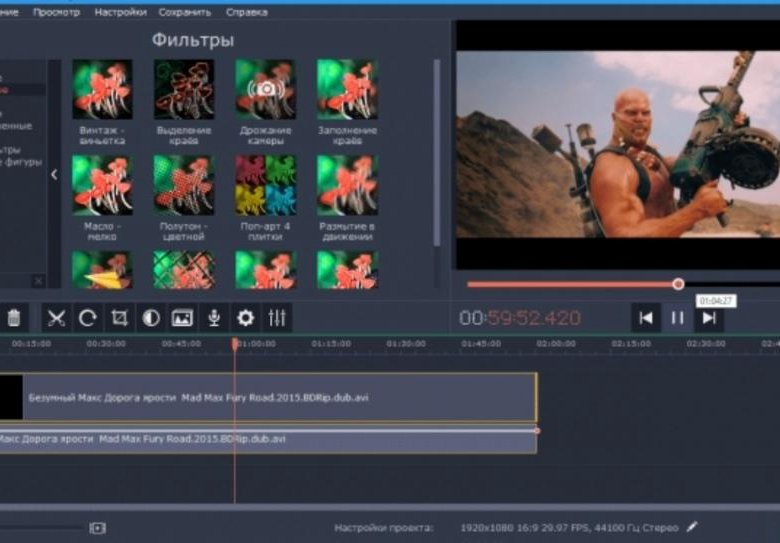Screen dimensions: 780x543
Task: Open the Настройки menu
Action: (x=120, y=12)
